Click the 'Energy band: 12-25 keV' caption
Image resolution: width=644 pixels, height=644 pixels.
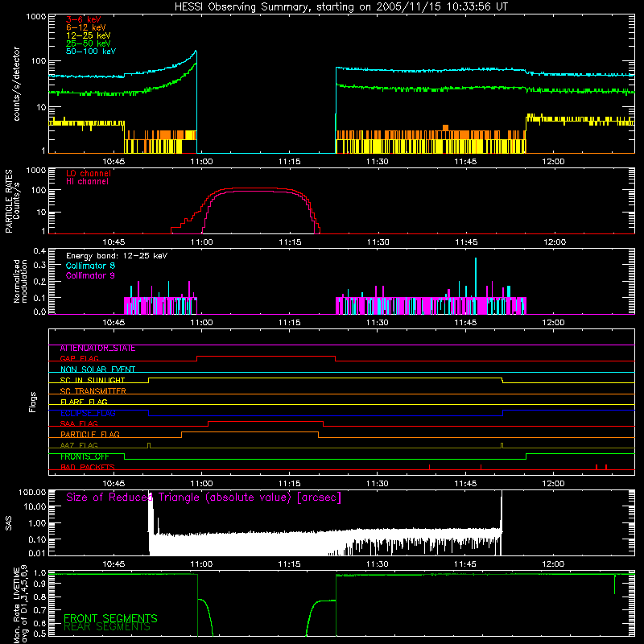click(117, 256)
